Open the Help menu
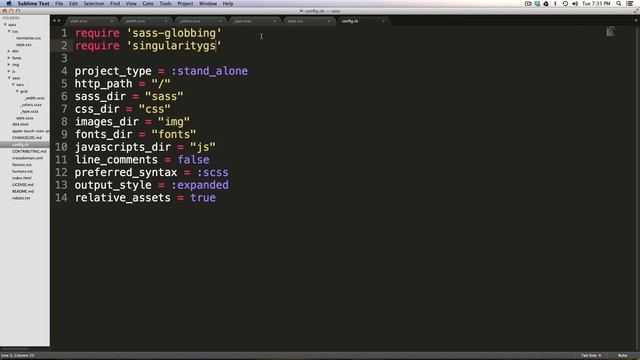This screenshot has width=640, height=360. (x=228, y=4)
